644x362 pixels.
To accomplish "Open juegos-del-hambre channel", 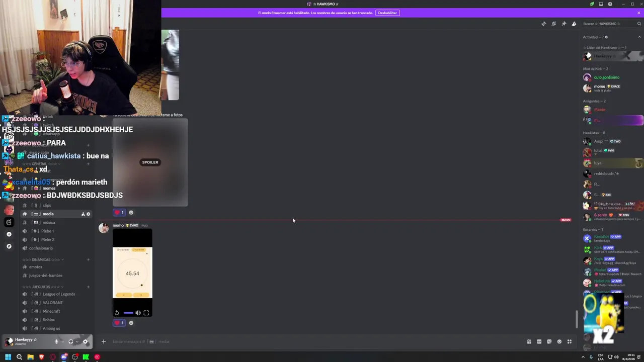I will point(55,275).
